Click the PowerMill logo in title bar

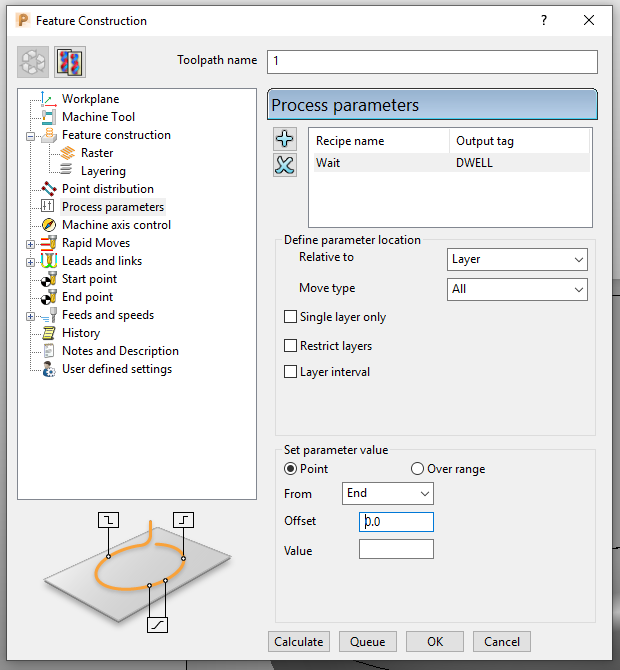(23, 21)
